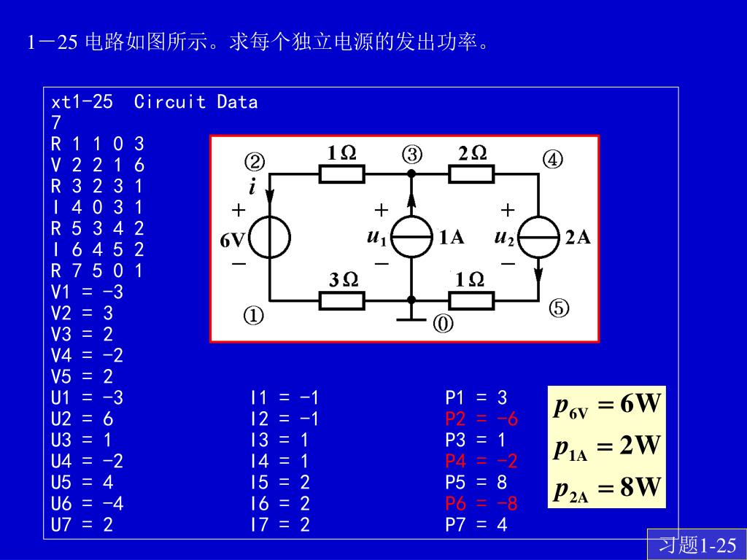This screenshot has width=747, height=560.
Task: Click the red power value 'P2 = -6'
Action: [481, 419]
